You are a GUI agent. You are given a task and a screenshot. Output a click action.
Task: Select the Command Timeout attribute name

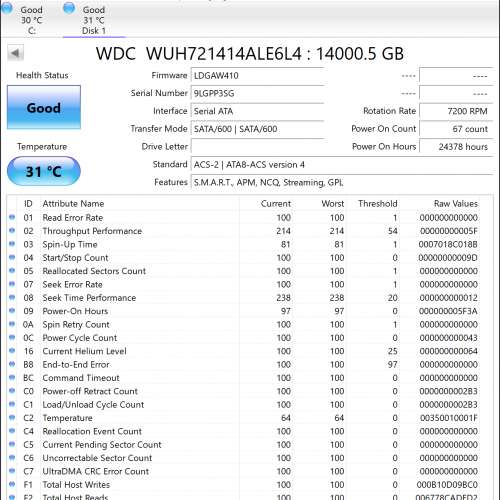(x=81, y=378)
